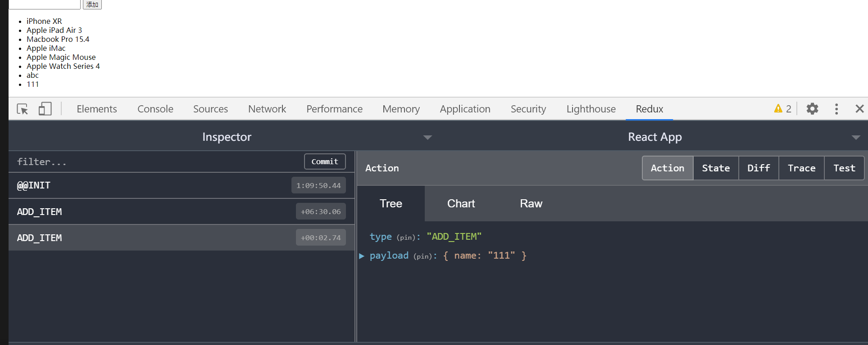Select the ADD_ITEM action at +00:02.74

coord(182,237)
